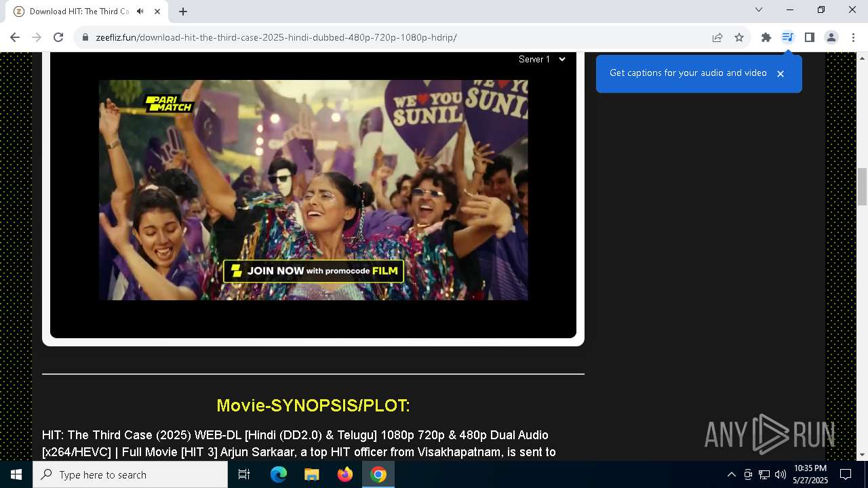Click the address bar URL
The height and width of the screenshot is (488, 868).
pyautogui.click(x=276, y=37)
